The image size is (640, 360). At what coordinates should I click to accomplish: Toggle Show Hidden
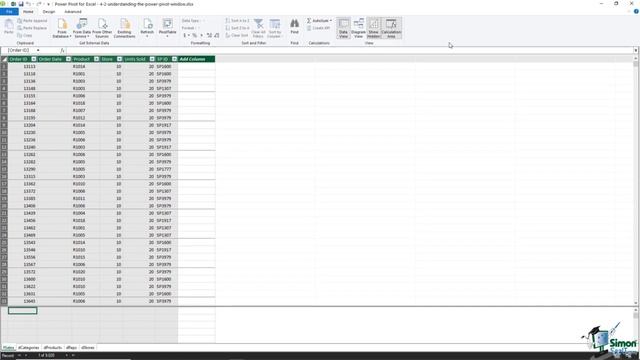click(373, 28)
